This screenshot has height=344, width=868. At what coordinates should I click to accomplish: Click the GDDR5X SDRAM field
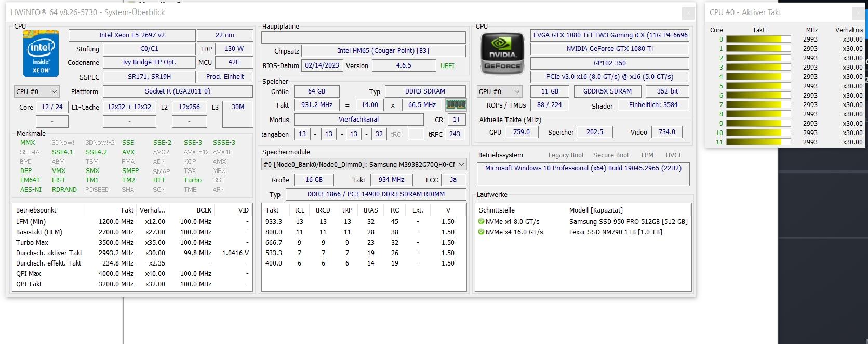point(607,91)
